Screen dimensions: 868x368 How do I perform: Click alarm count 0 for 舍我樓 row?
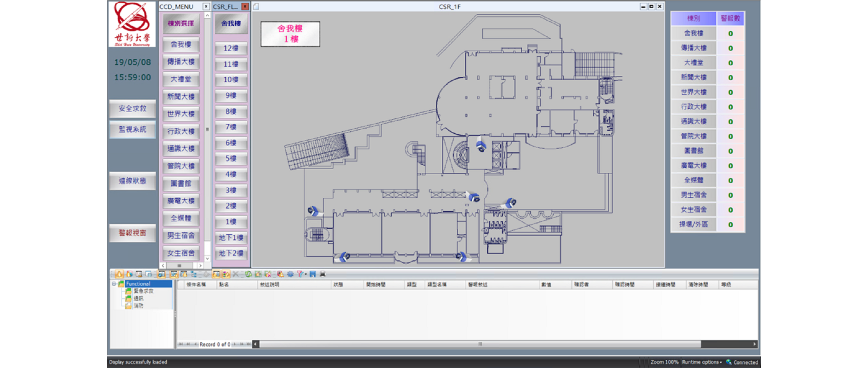[x=730, y=34]
